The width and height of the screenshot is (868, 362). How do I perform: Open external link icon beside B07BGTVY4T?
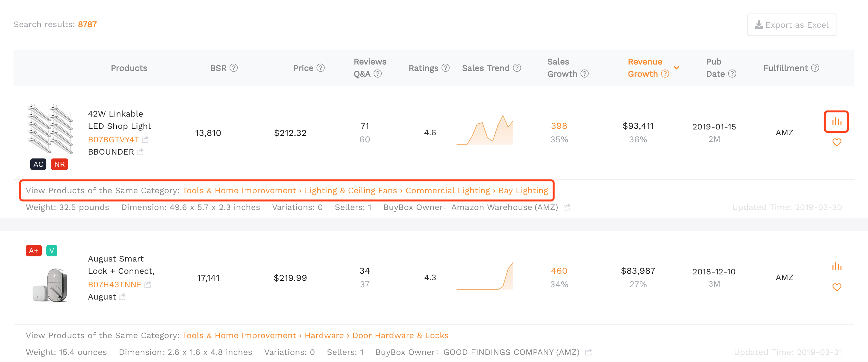145,139
